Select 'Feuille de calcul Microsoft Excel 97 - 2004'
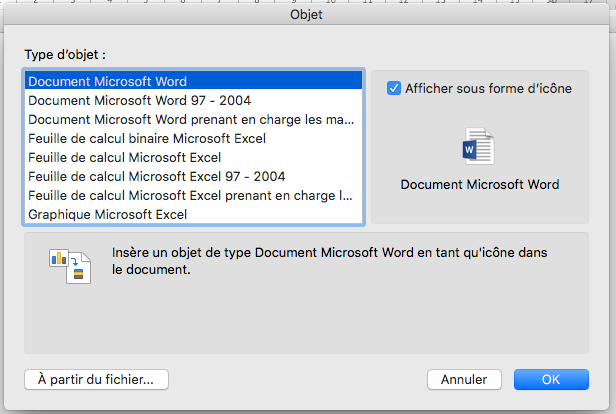 click(193, 176)
